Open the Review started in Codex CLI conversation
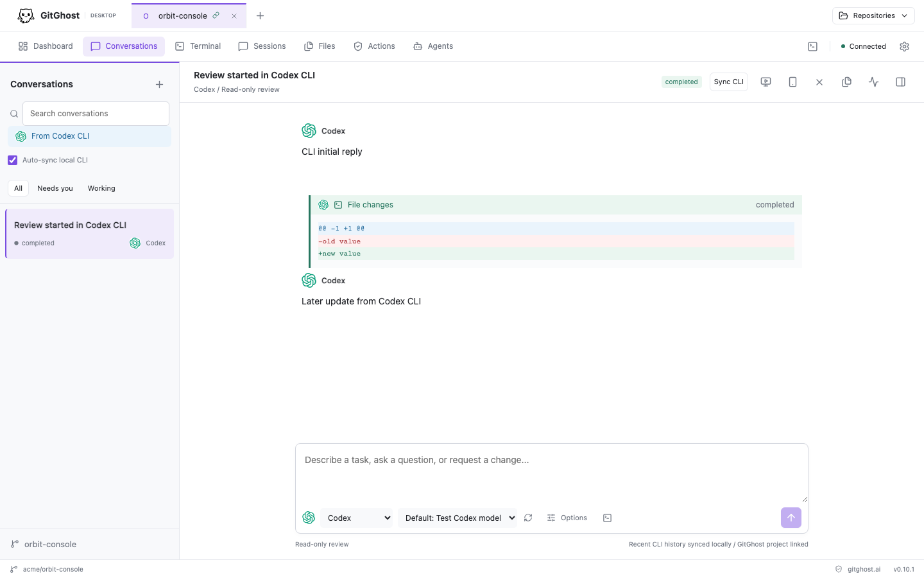 pyautogui.click(x=90, y=234)
